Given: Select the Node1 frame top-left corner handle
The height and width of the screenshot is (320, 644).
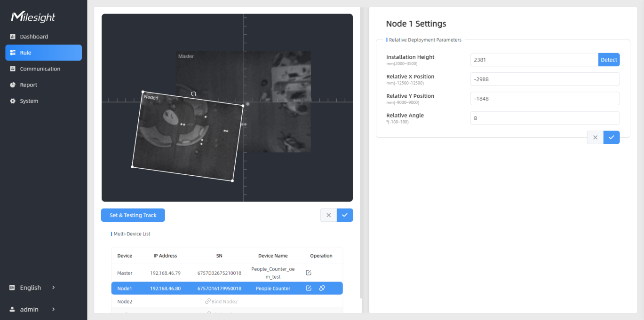Looking at the screenshot, I should pos(143,92).
